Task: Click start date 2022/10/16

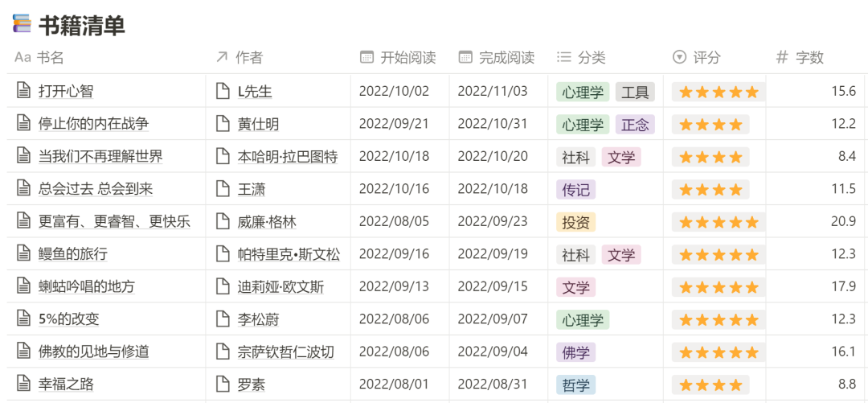Action: 394,190
